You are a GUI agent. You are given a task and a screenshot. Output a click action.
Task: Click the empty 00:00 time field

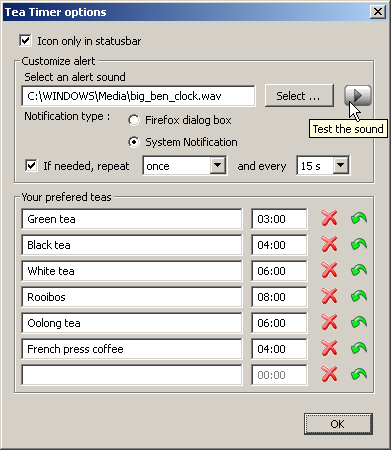coord(279,375)
